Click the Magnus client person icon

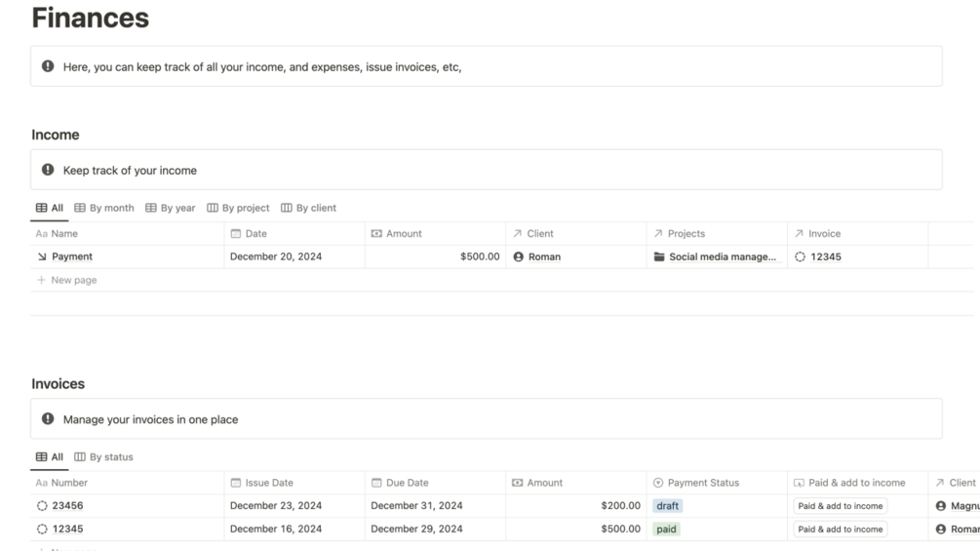(x=941, y=506)
